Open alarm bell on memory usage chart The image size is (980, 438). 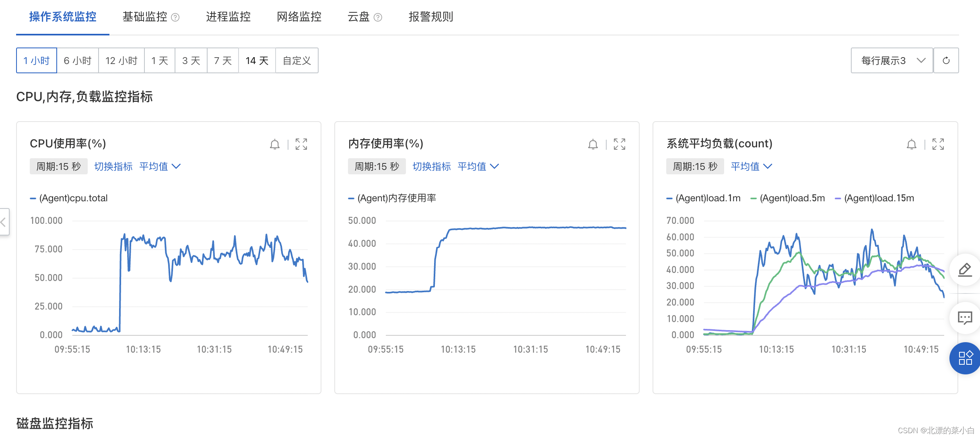[593, 144]
